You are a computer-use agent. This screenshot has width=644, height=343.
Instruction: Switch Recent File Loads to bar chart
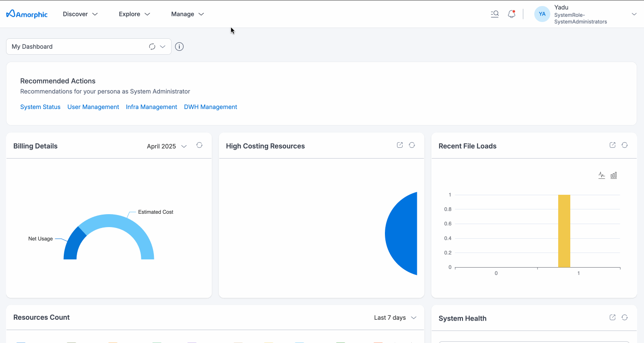pos(614,175)
